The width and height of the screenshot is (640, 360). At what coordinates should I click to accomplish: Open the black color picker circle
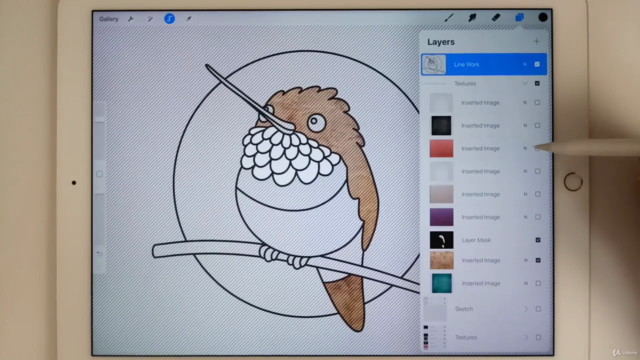[x=542, y=18]
